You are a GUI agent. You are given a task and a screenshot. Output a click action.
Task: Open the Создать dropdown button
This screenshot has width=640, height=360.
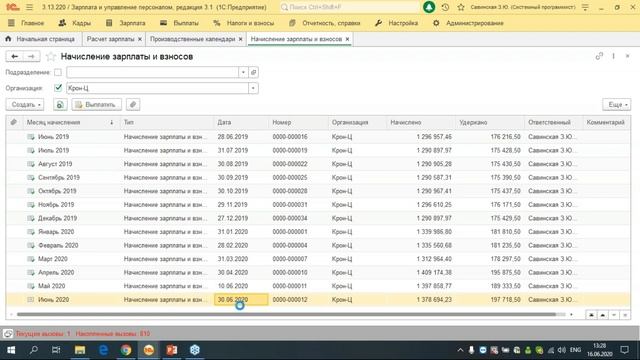pyautogui.click(x=25, y=104)
